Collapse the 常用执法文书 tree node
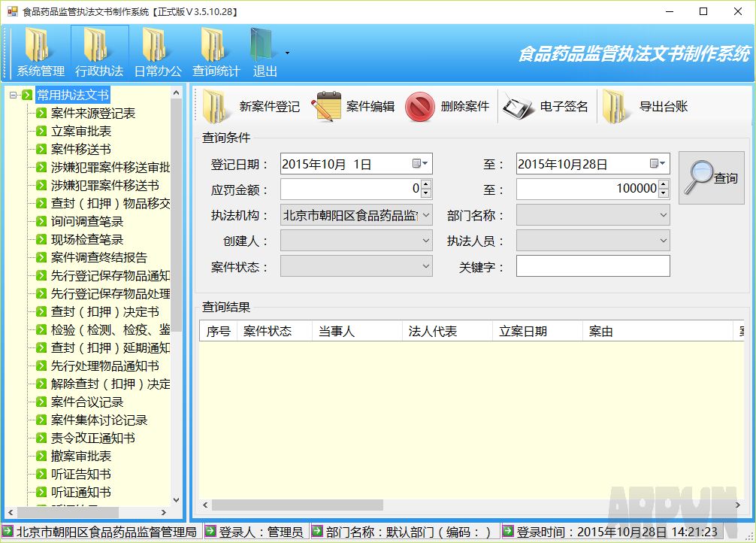756x543 pixels. pos(14,96)
